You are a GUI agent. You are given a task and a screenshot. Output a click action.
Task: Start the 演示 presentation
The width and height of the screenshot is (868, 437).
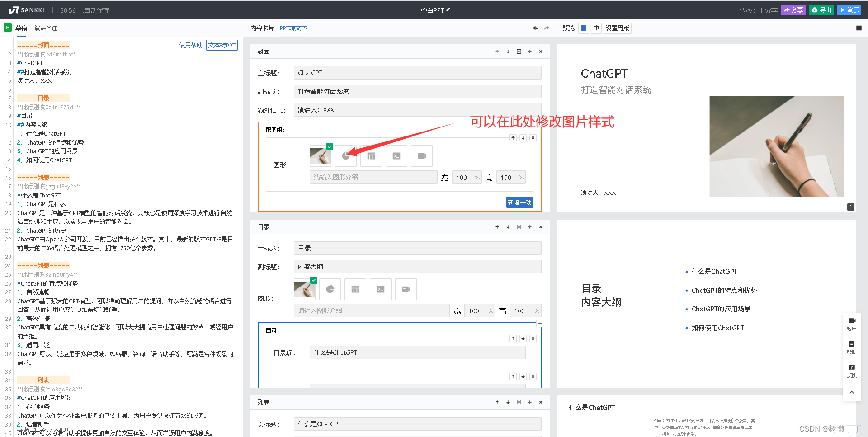pos(849,10)
